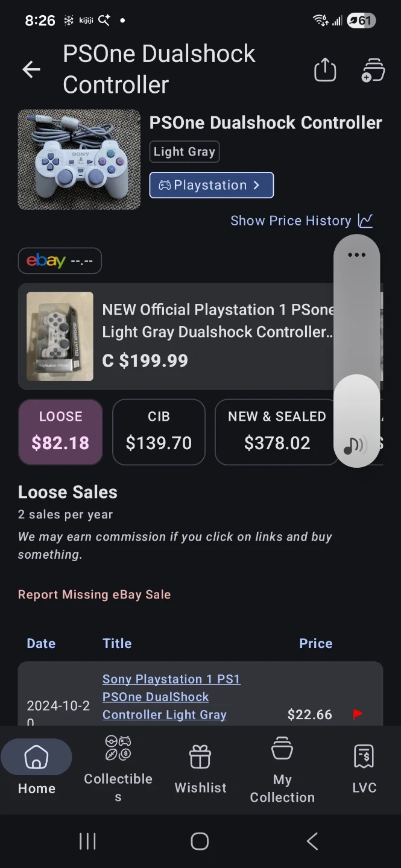Tap the share icon
401x868 pixels.
click(325, 70)
